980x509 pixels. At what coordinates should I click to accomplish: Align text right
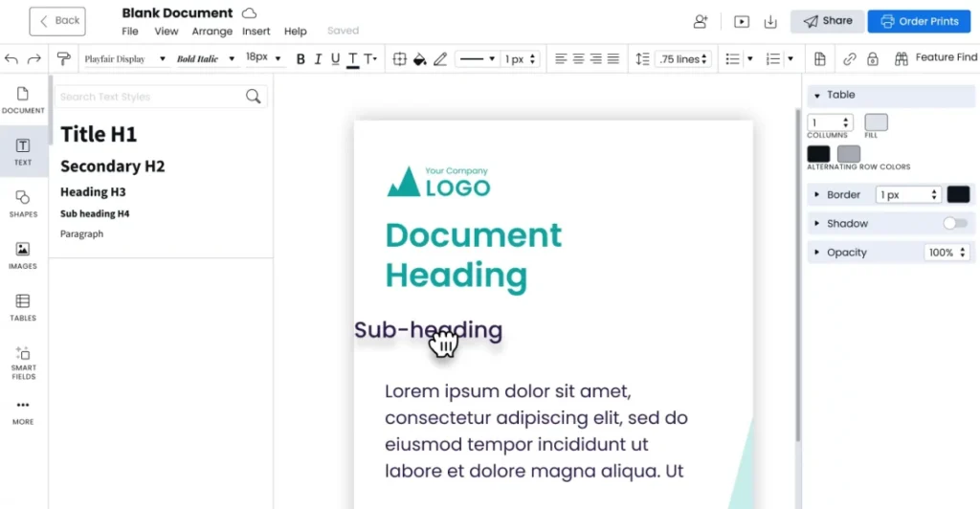595,58
